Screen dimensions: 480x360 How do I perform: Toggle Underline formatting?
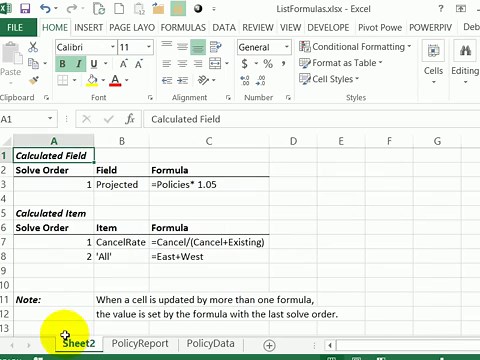(94, 63)
